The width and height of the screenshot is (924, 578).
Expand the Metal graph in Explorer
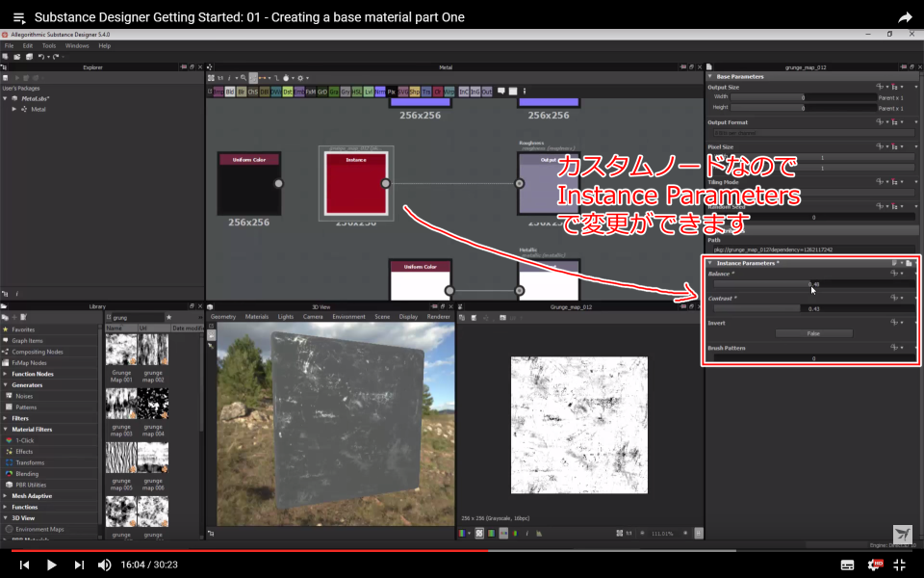coord(14,109)
